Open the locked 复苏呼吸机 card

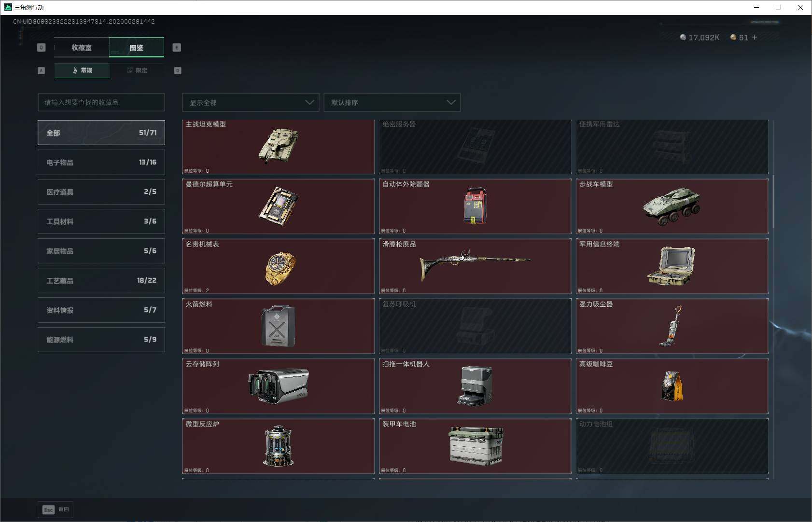pyautogui.click(x=476, y=326)
